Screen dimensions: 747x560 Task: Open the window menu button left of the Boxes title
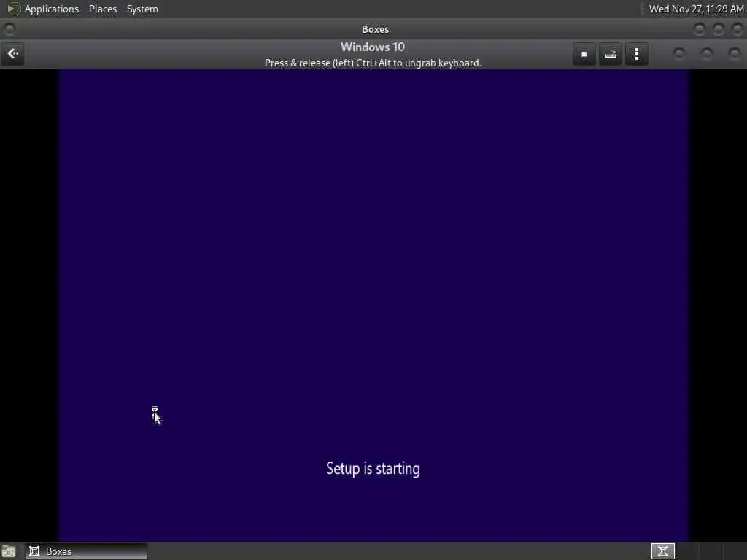click(x=9, y=29)
